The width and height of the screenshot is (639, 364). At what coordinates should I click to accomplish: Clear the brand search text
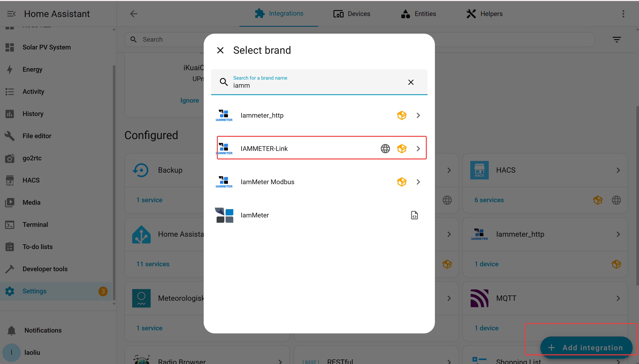coord(411,82)
